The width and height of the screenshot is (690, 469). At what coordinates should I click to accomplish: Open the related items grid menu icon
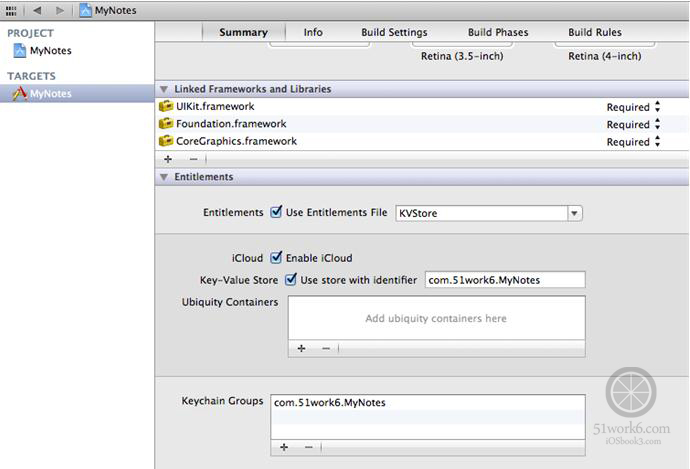[x=11, y=11]
